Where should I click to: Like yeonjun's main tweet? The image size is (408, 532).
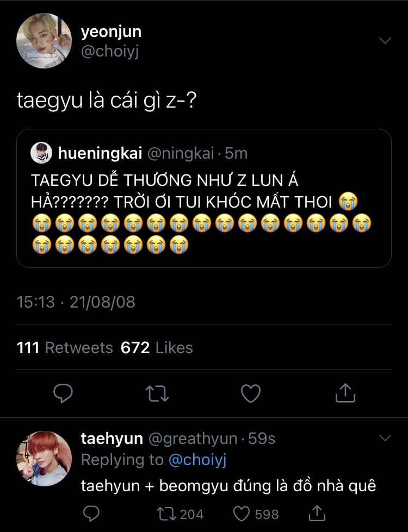click(251, 393)
